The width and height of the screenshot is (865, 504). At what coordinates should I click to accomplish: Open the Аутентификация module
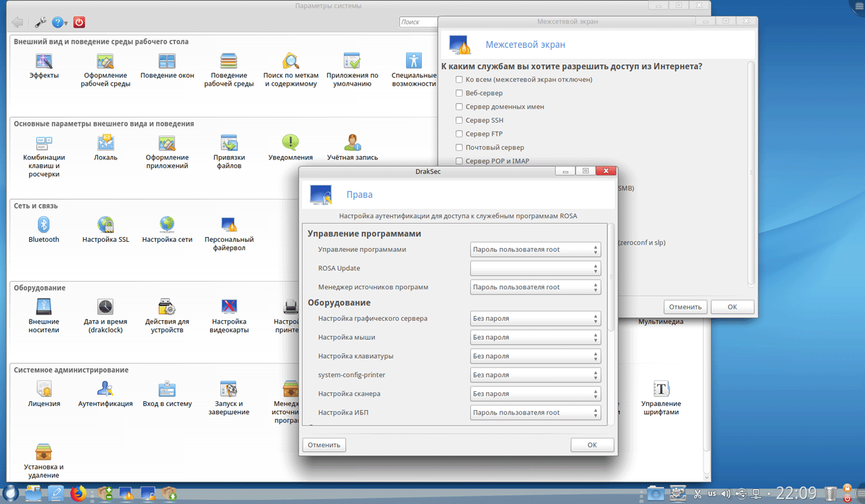tap(105, 390)
